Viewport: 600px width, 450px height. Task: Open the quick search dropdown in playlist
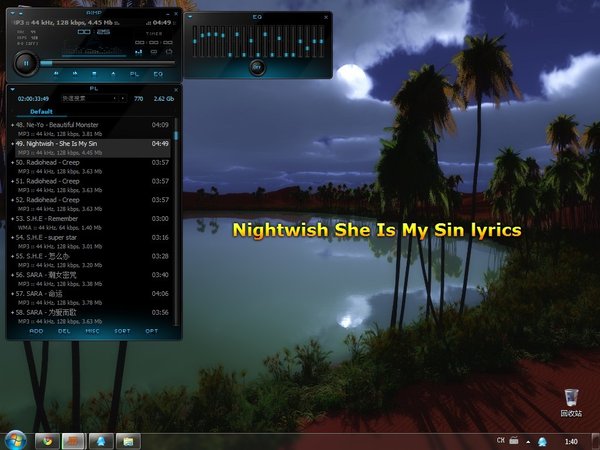pos(123,99)
